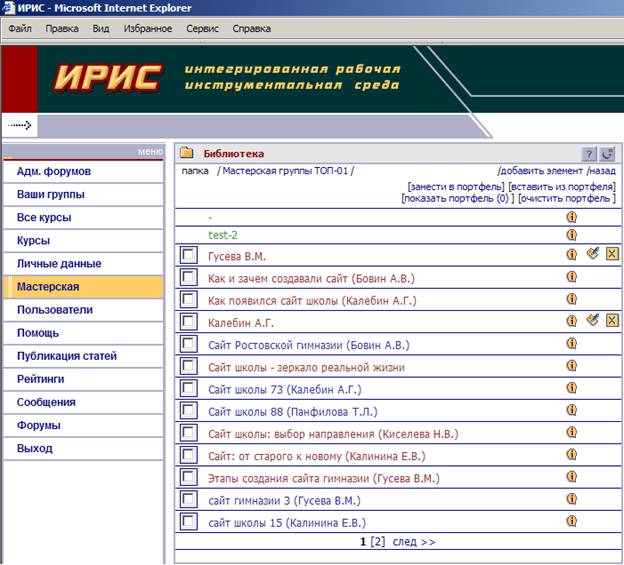
Task: Click the след >> pagination link
Action: [414, 542]
